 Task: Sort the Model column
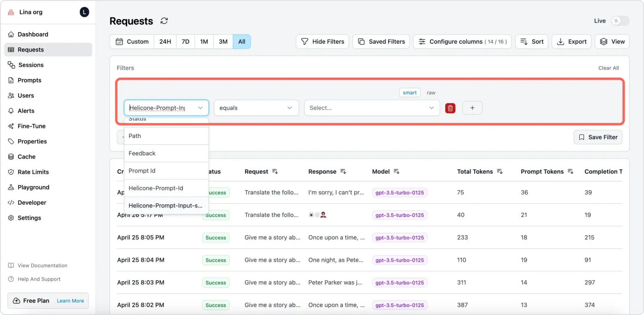(x=396, y=171)
